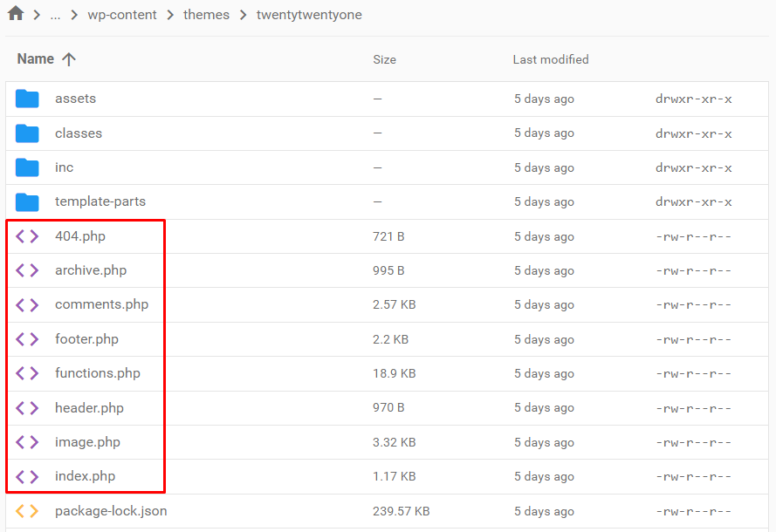
Task: Click the home icon in the breadcrumb
Action: [x=14, y=14]
